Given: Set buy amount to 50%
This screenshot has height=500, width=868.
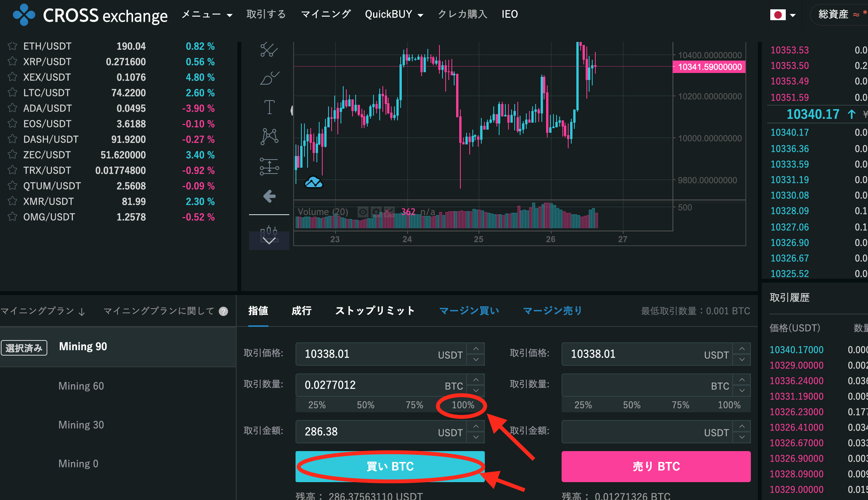Looking at the screenshot, I should [x=366, y=405].
